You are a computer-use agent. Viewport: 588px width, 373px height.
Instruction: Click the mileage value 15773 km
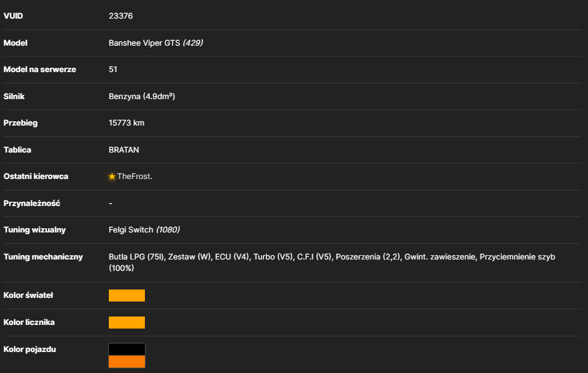coord(126,123)
